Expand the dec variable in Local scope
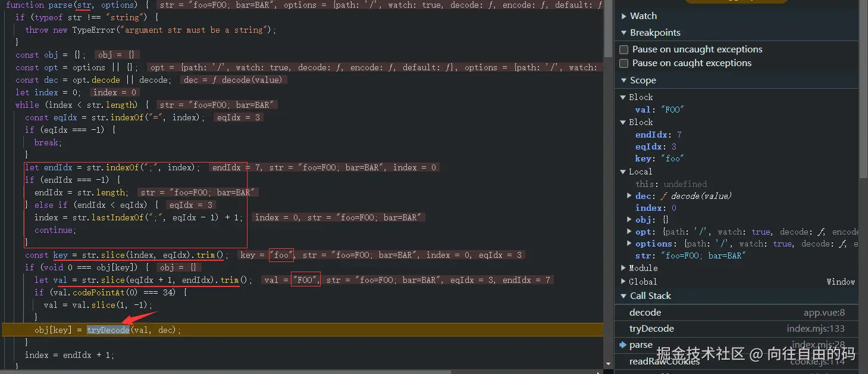The width and height of the screenshot is (868, 374). click(x=629, y=195)
